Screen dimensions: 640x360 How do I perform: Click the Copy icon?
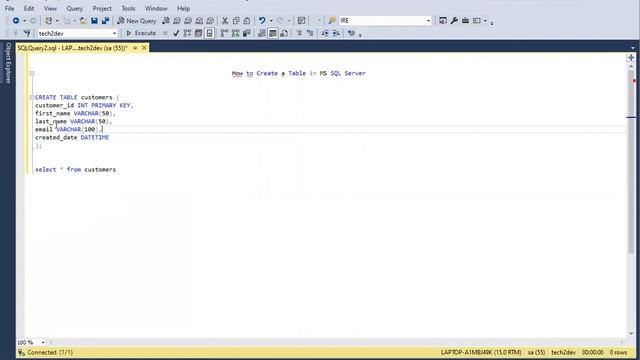[236, 20]
